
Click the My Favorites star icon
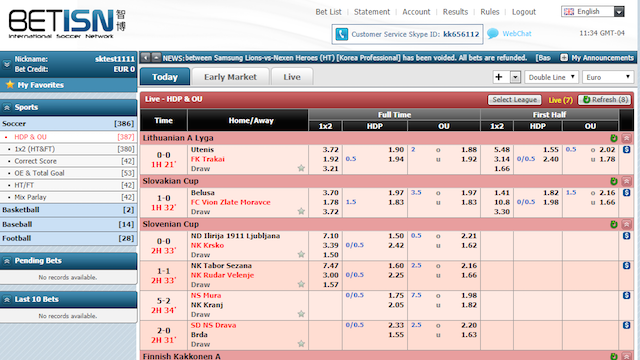pyautogui.click(x=10, y=84)
